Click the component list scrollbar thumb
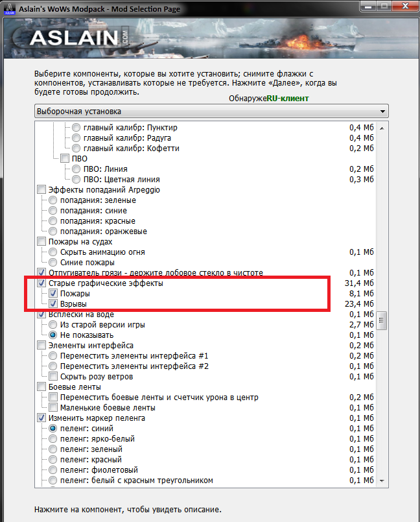Viewport: 420px width, 522px height. [382, 320]
